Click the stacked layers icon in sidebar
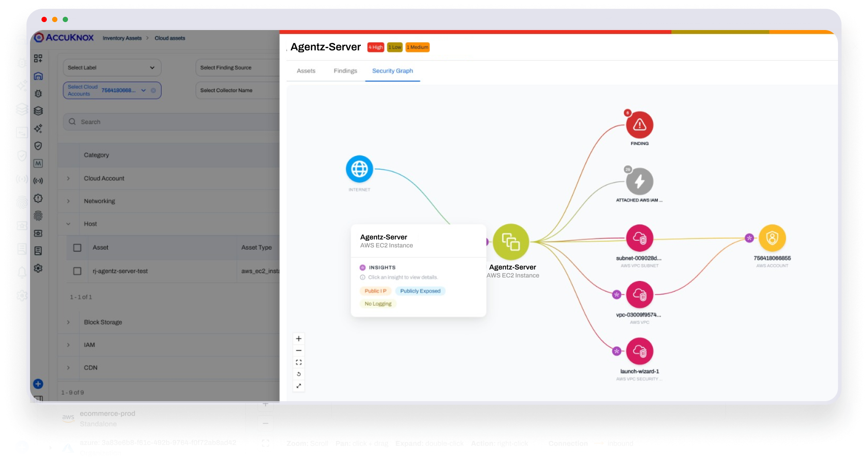The height and width of the screenshot is (463, 868). tap(38, 111)
